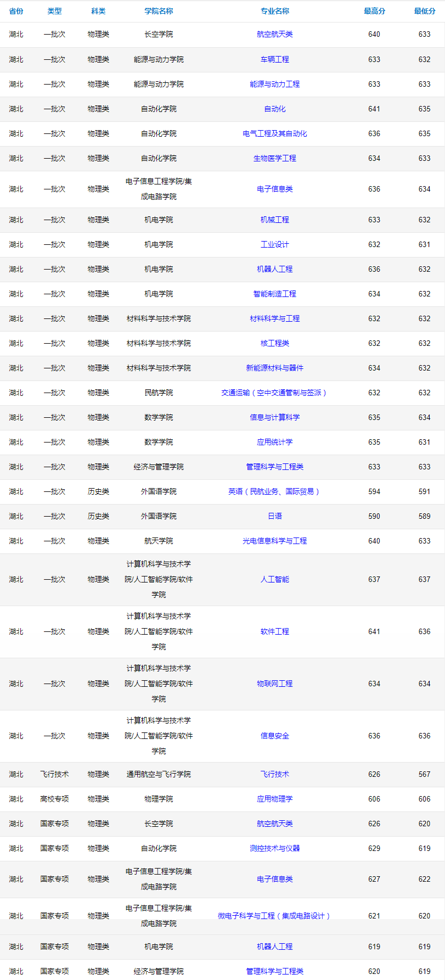Open the 光电信息科学与工程 link
This screenshot has height=980, width=445.
[x=274, y=541]
